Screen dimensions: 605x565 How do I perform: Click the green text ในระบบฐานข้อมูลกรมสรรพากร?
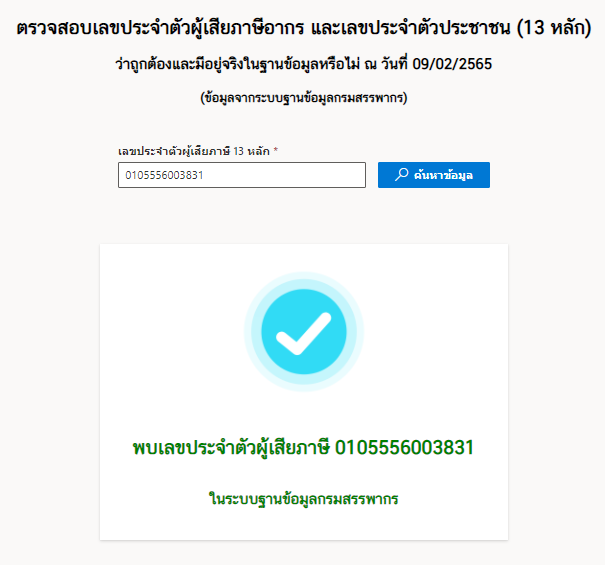pos(304,499)
